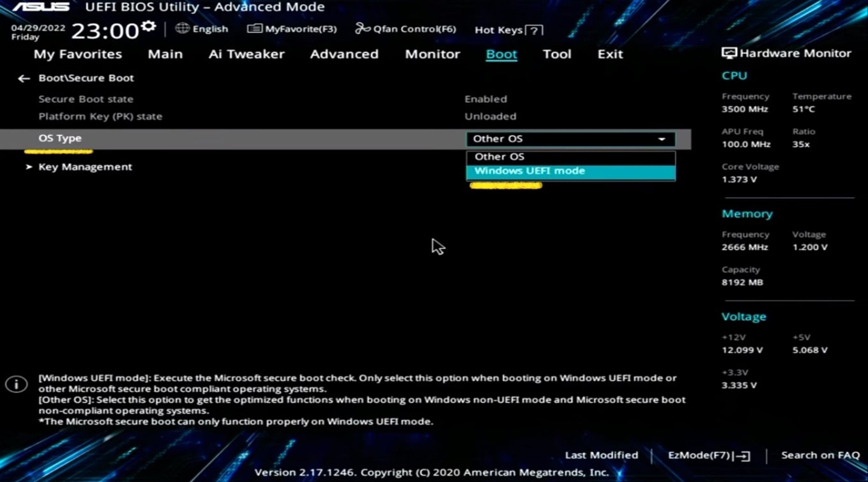This screenshot has width=868, height=482.
Task: Click APU Freq value 100.0 MHz
Action: (x=746, y=144)
